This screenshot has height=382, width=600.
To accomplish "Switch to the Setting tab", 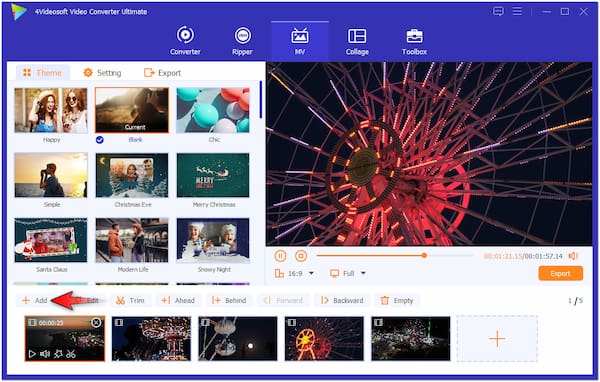I will [103, 73].
